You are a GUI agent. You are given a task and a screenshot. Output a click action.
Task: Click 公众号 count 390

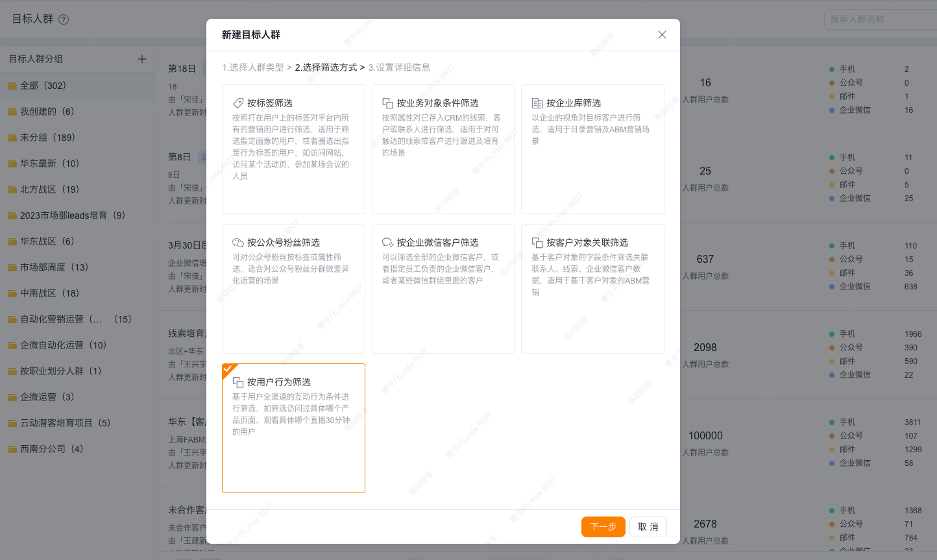click(x=911, y=348)
